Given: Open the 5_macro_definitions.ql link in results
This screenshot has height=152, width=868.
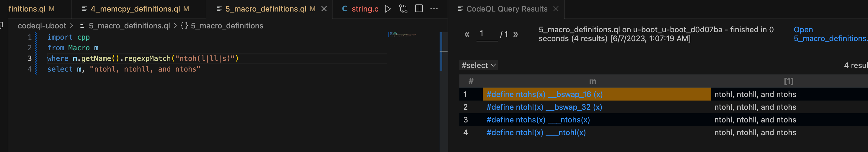Looking at the screenshot, I should (x=830, y=34).
